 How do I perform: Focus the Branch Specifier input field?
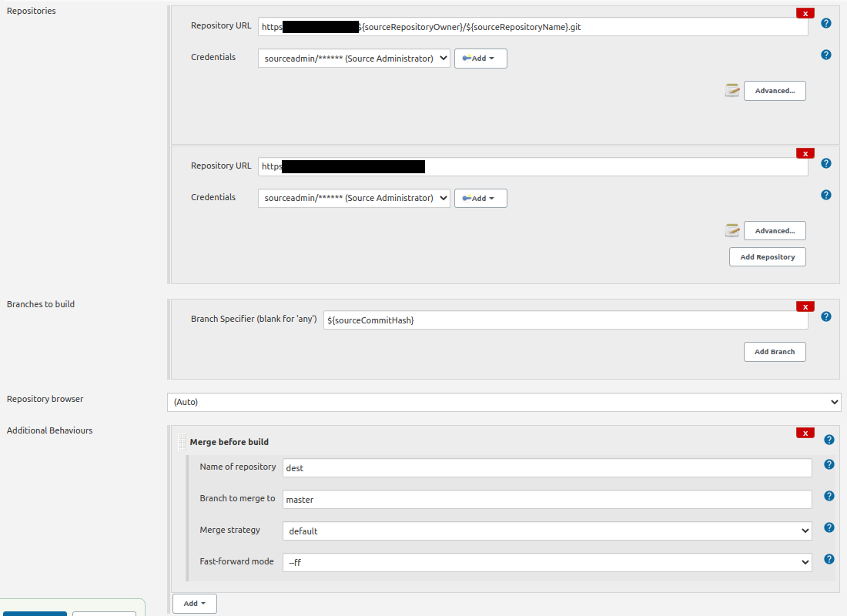[566, 320]
